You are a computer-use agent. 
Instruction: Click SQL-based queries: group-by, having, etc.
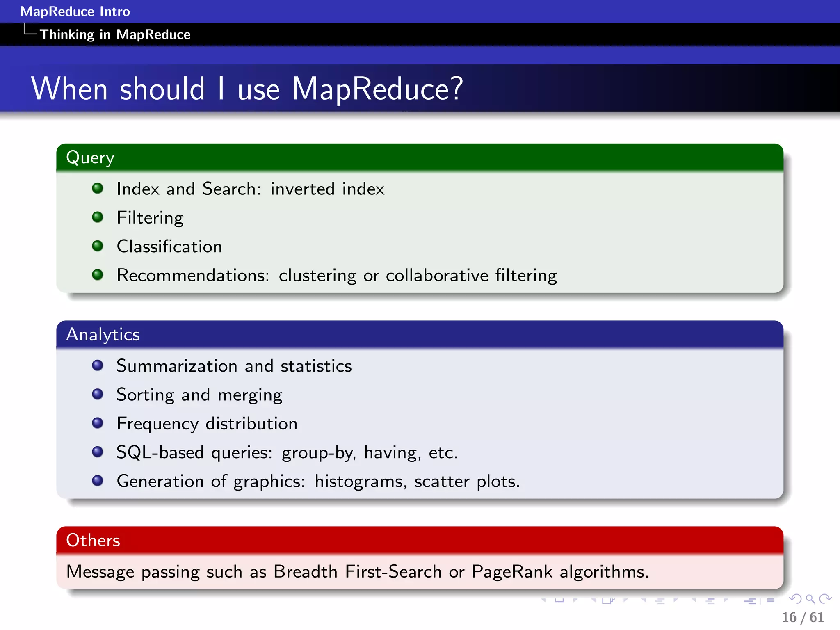(287, 453)
